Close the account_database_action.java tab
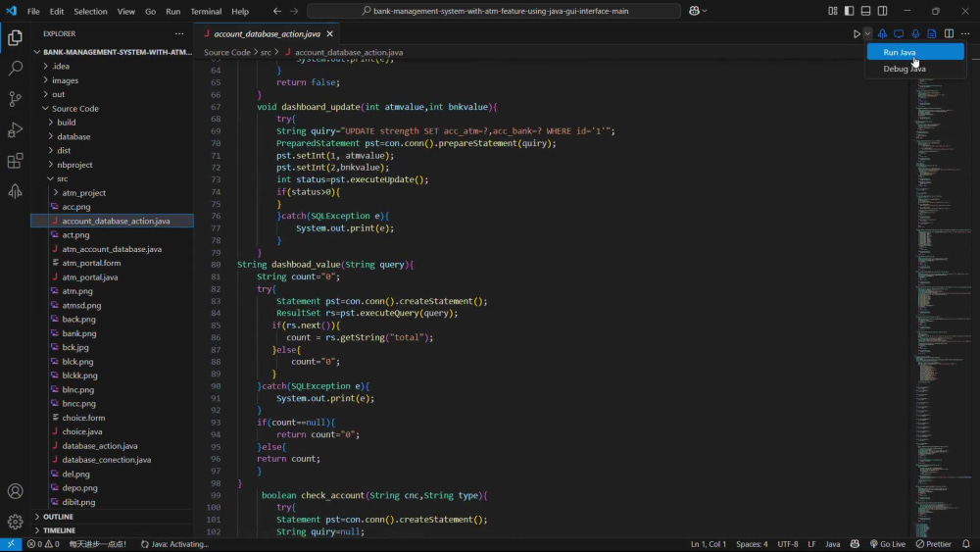 click(x=330, y=33)
